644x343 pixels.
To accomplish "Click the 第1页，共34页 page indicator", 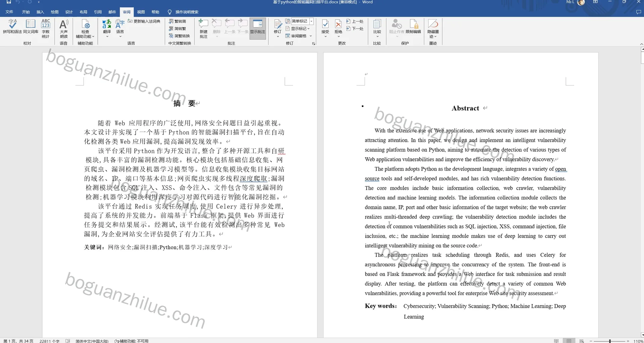I will pos(18,341).
